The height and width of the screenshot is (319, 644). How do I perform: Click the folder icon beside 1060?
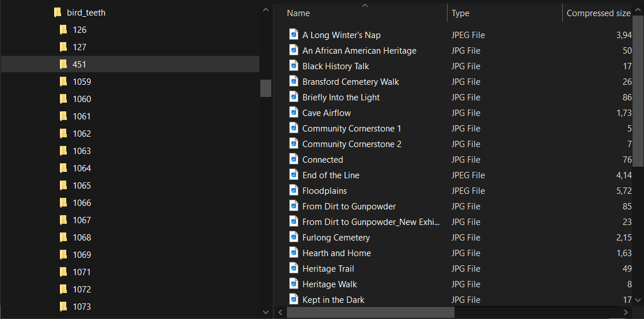coord(63,99)
